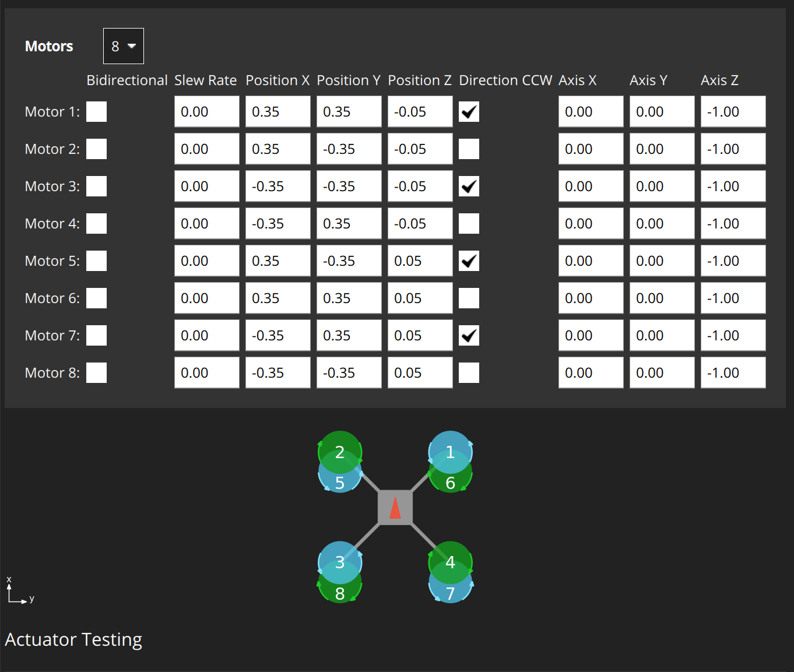Edit Motor 1 Slew Rate field
Screen dimensions: 794x672
(x=207, y=111)
